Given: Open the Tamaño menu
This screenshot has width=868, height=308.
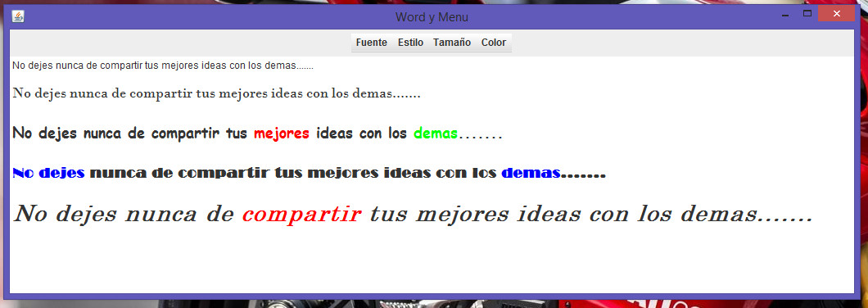Looking at the screenshot, I should tap(452, 43).
